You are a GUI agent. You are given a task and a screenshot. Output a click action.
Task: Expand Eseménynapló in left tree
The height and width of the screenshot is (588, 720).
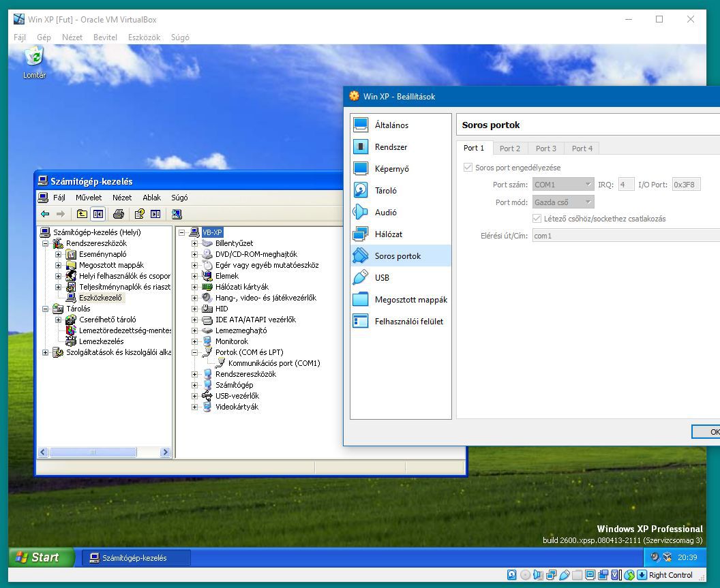(59, 254)
